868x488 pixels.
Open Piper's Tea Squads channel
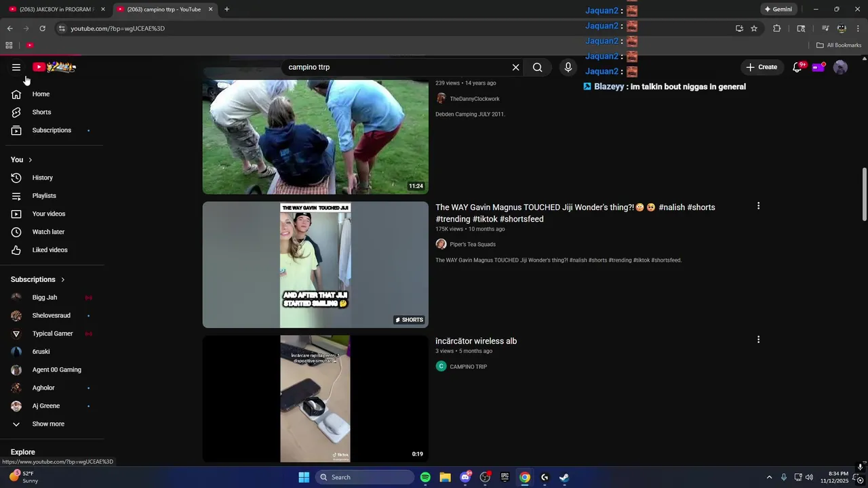473,244
